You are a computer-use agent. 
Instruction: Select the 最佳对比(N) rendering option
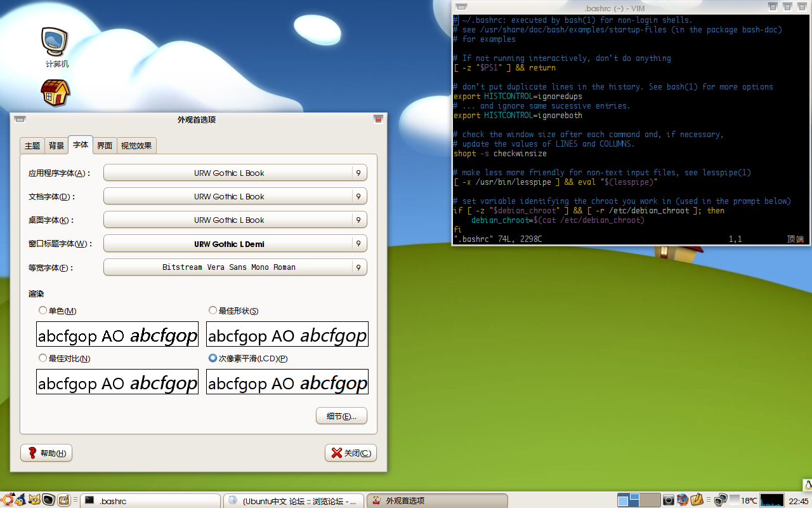pos(64,358)
